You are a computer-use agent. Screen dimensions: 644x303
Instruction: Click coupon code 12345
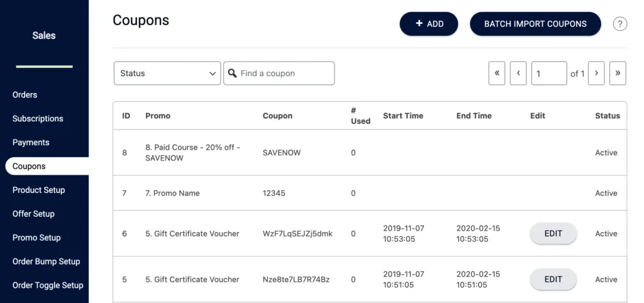coord(274,194)
